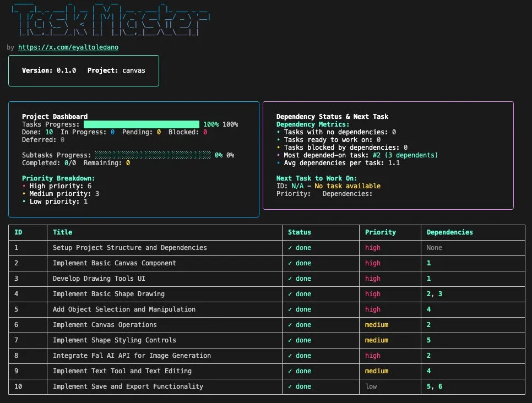The width and height of the screenshot is (532, 403).
Task: Click the bullet beside "Most depended-on task" metric
Action: pyautogui.click(x=278, y=155)
